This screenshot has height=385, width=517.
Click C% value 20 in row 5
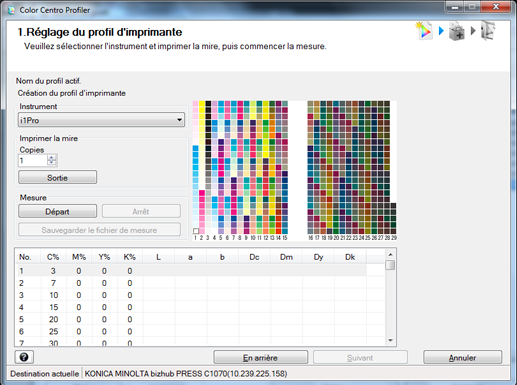(54, 319)
